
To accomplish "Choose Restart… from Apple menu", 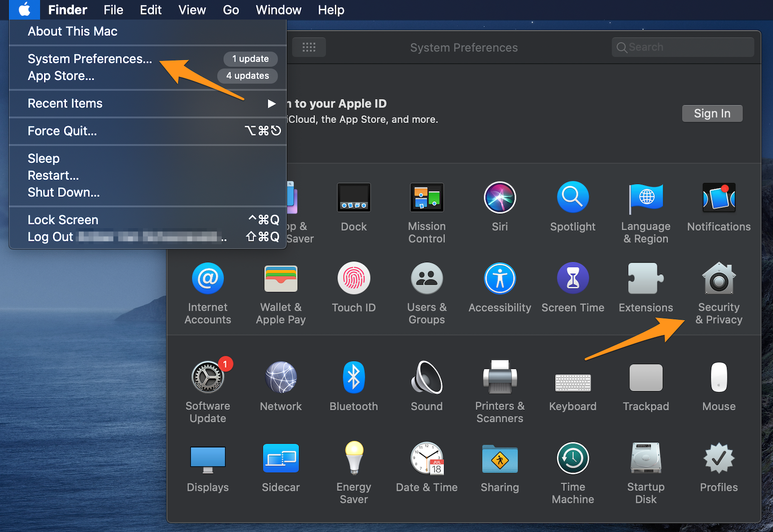I will (148, 175).
